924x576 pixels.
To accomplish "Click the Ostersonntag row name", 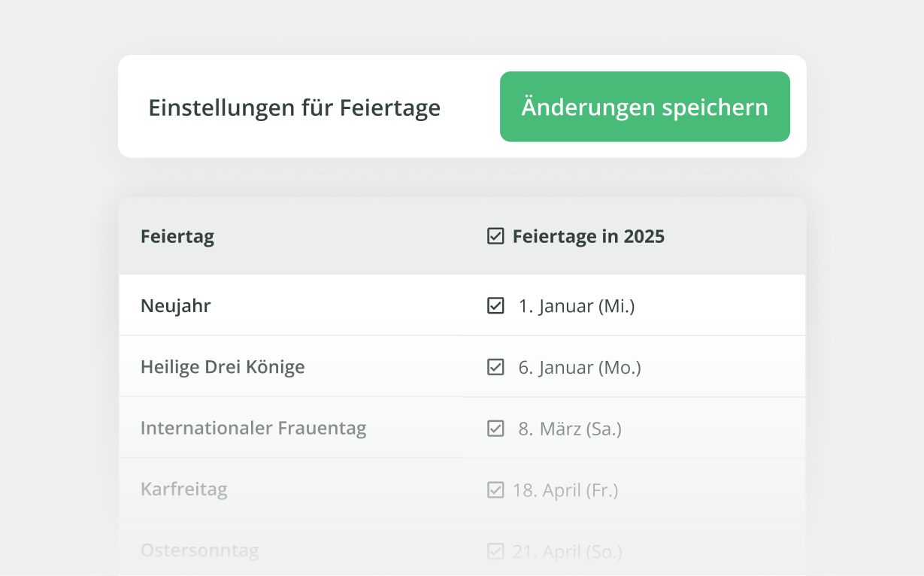I will point(199,550).
